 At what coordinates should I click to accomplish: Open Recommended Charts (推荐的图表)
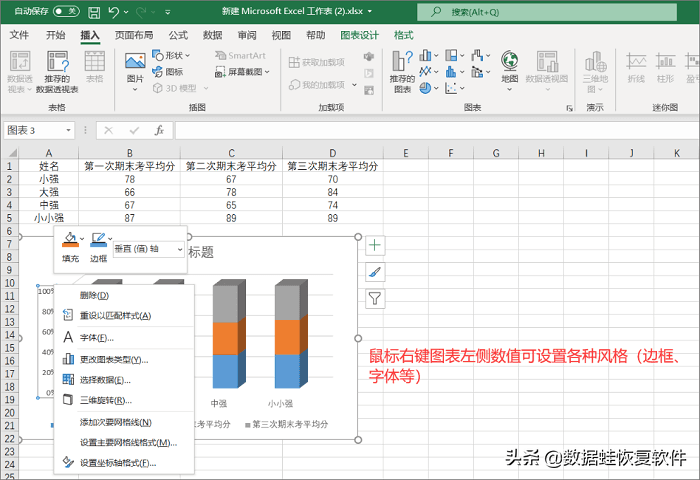402,71
